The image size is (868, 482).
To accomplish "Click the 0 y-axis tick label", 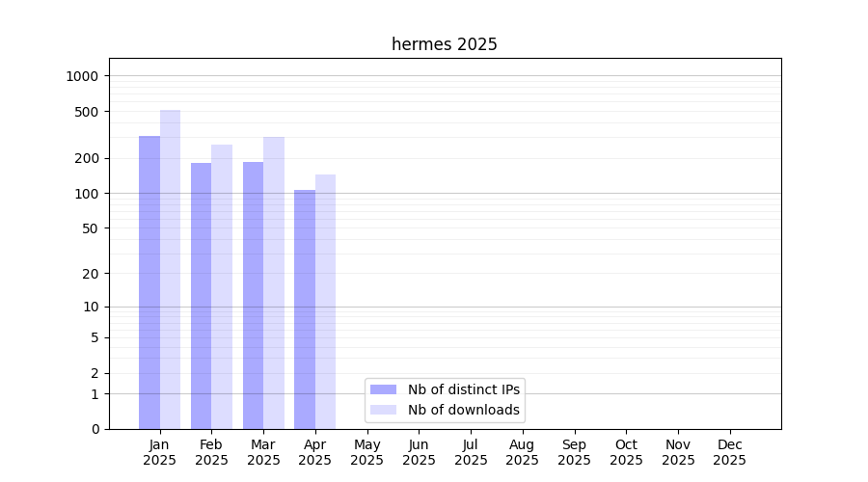I will point(95,429).
